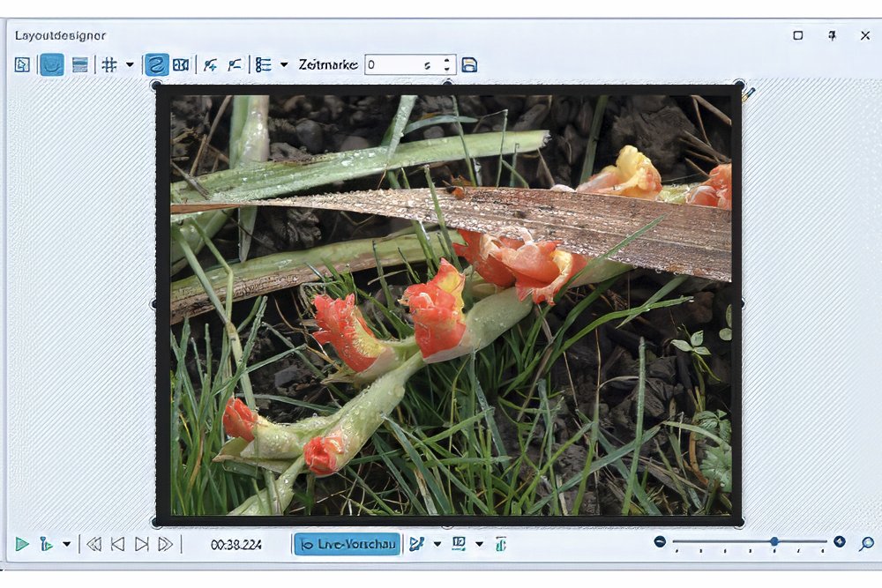Open dropdown arrow next to play-from-here button
The width and height of the screenshot is (882, 588).
(x=67, y=544)
